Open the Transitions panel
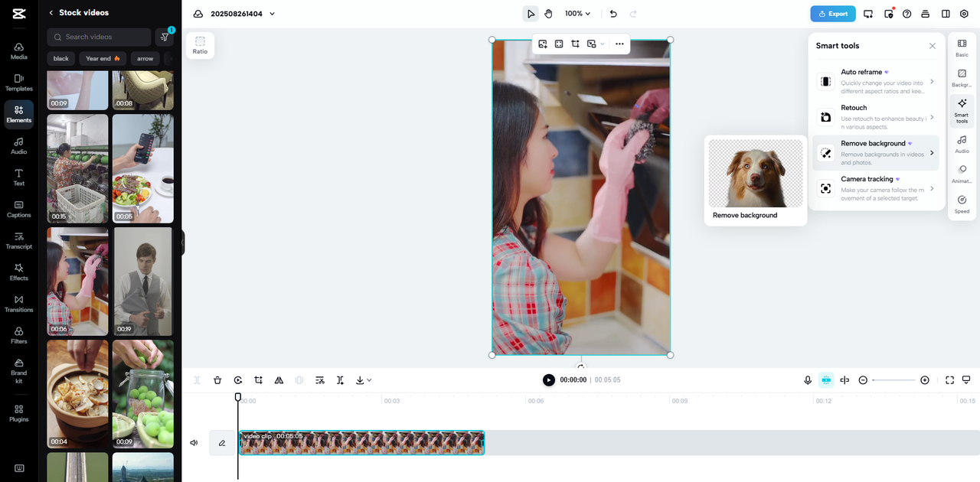 [18, 304]
